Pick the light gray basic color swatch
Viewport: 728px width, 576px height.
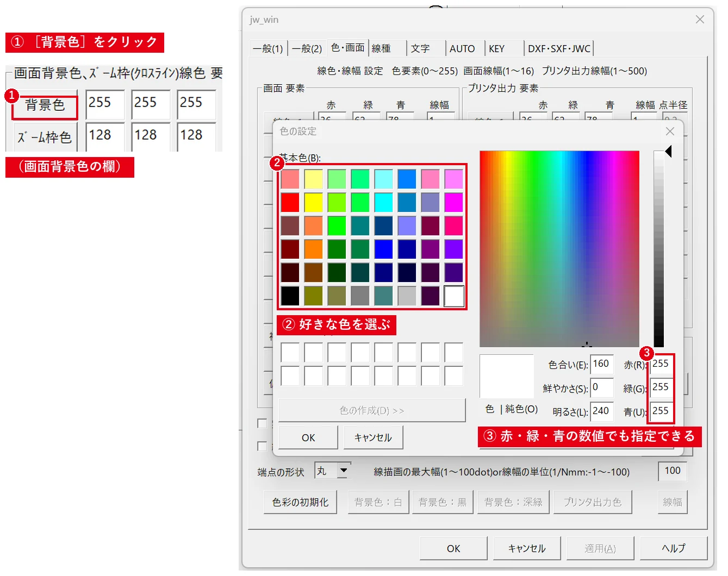point(407,296)
